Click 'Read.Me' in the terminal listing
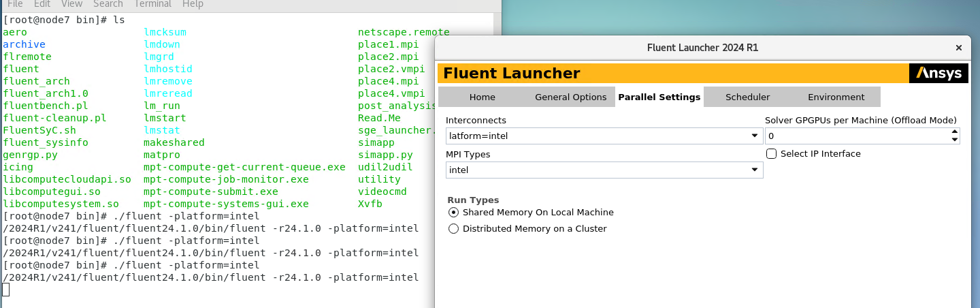 click(x=380, y=118)
